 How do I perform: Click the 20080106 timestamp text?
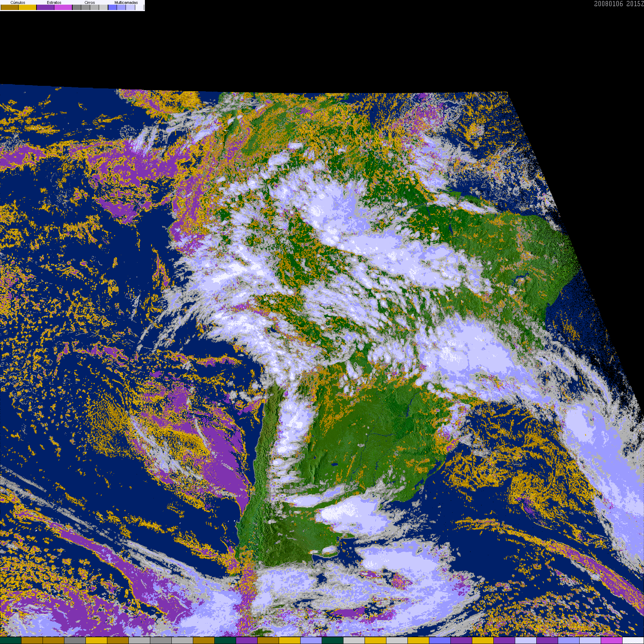coord(608,4)
